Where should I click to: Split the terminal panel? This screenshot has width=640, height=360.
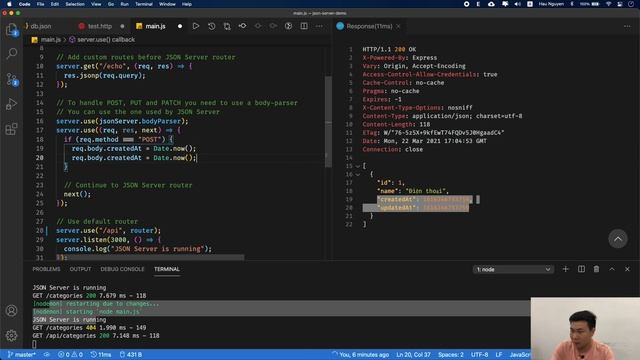pyautogui.click(x=581, y=269)
